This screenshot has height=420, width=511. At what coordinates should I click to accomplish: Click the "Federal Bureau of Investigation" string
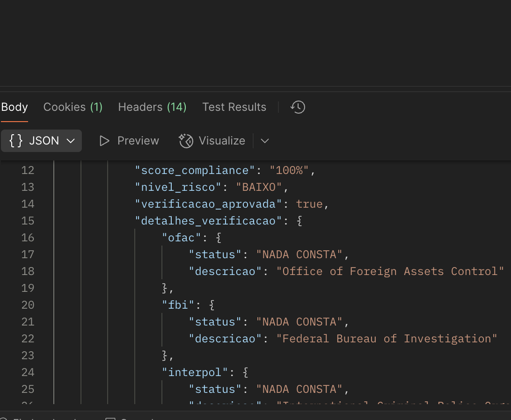(x=387, y=339)
